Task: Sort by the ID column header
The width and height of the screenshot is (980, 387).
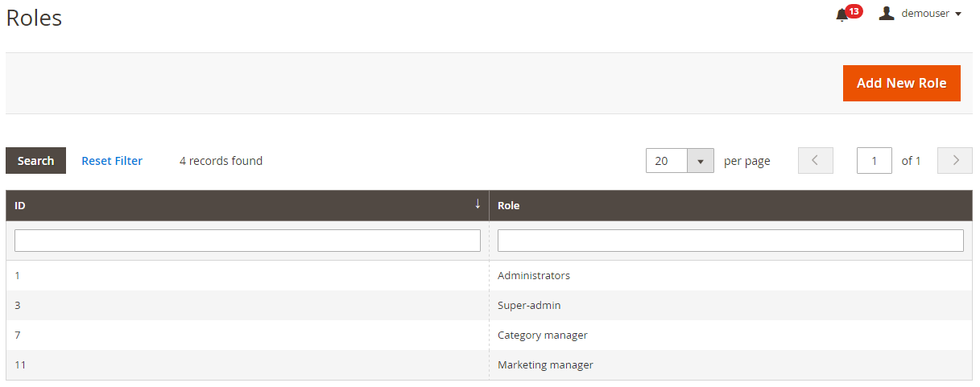Action: coord(20,206)
